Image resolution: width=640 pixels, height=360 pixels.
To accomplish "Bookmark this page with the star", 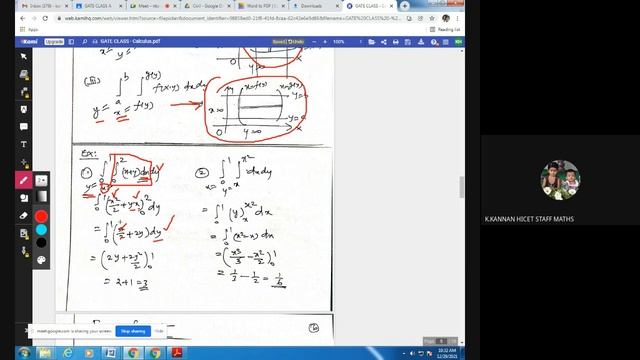I will tap(432, 18).
